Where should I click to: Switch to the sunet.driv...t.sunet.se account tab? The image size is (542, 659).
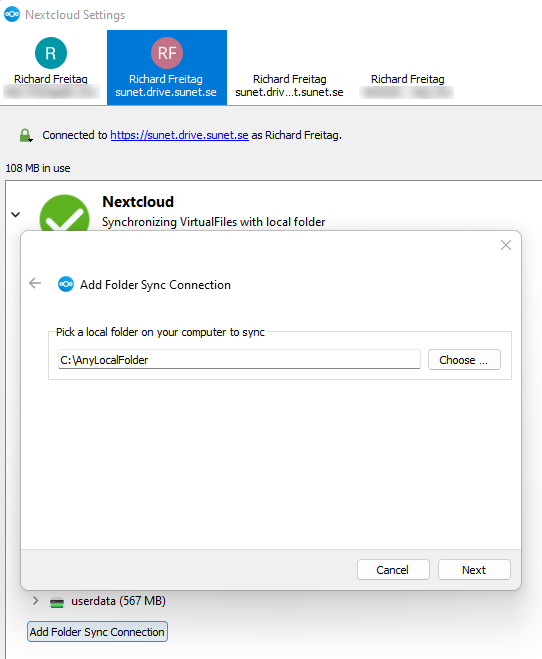(289, 67)
